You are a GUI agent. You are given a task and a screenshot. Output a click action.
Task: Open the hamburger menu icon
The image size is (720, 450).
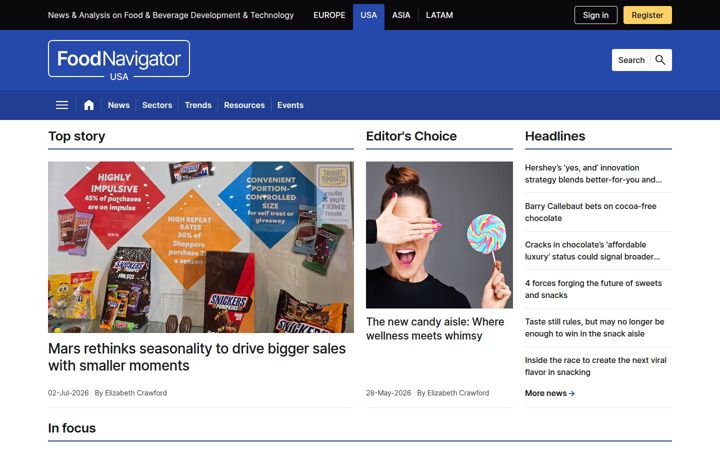pyautogui.click(x=62, y=105)
